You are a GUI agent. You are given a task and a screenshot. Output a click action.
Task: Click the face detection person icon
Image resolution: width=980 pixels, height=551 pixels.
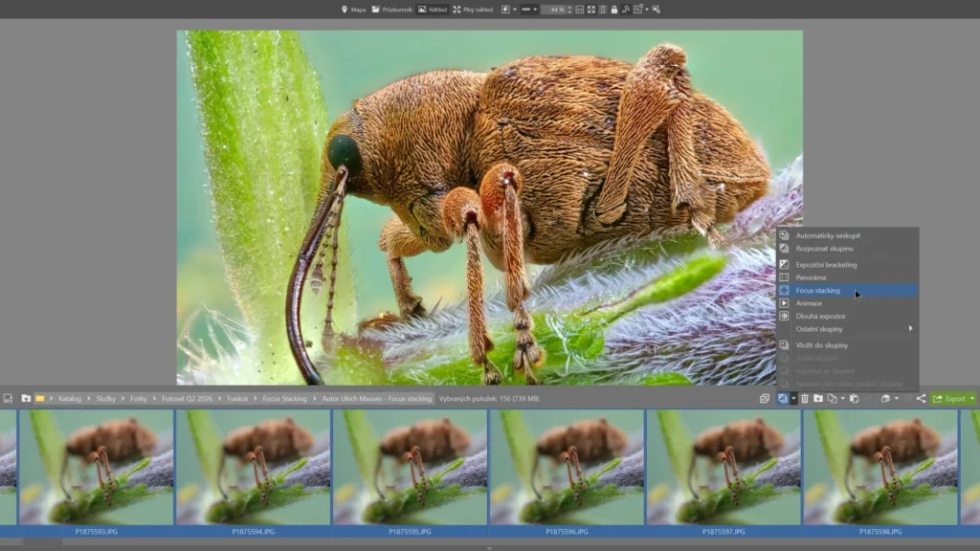point(626,10)
